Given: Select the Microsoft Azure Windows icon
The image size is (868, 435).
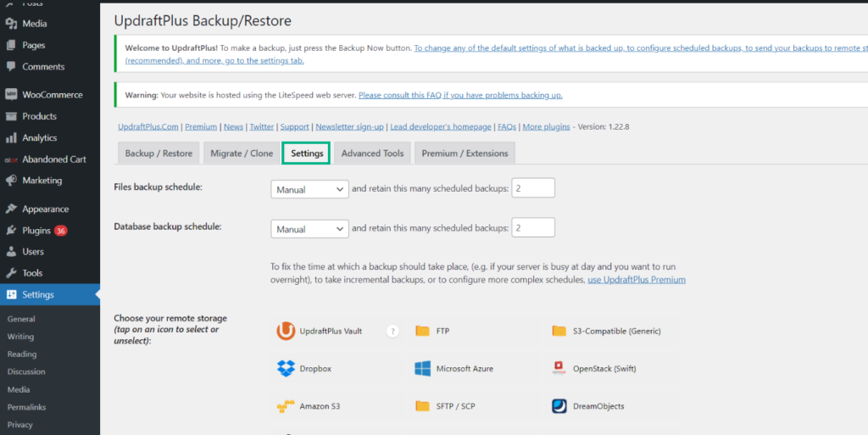Looking at the screenshot, I should 422,369.
